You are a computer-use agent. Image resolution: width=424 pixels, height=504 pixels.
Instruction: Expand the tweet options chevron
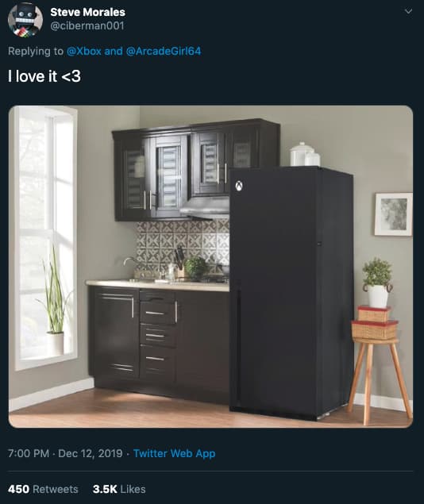408,11
